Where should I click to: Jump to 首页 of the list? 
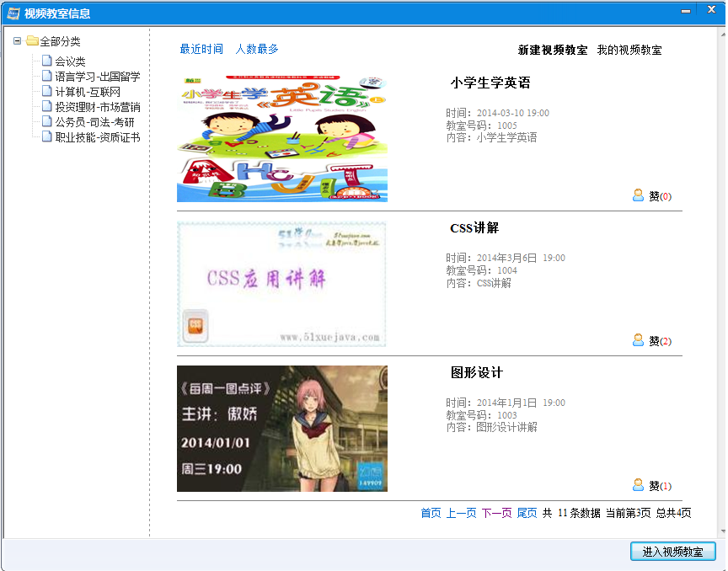tap(431, 513)
